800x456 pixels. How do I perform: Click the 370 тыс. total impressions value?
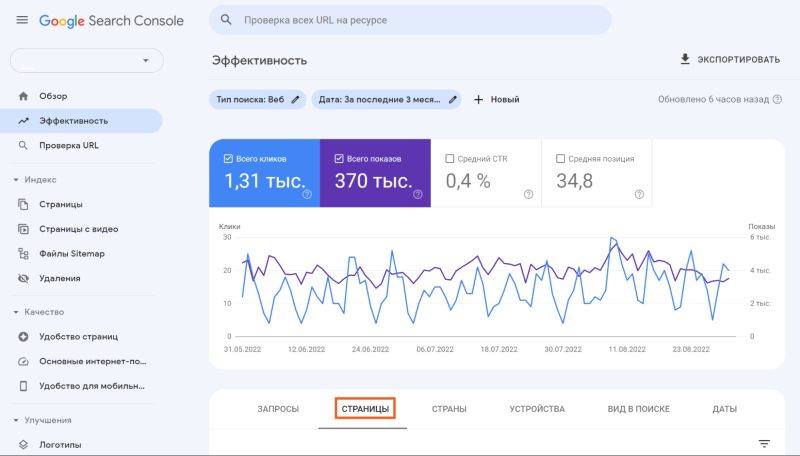coord(373,181)
